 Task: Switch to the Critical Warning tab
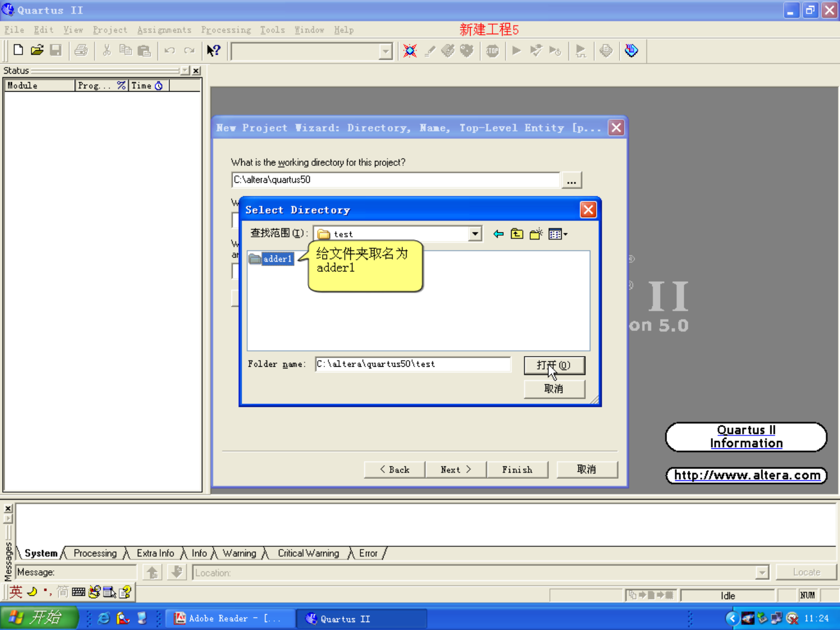click(x=308, y=553)
